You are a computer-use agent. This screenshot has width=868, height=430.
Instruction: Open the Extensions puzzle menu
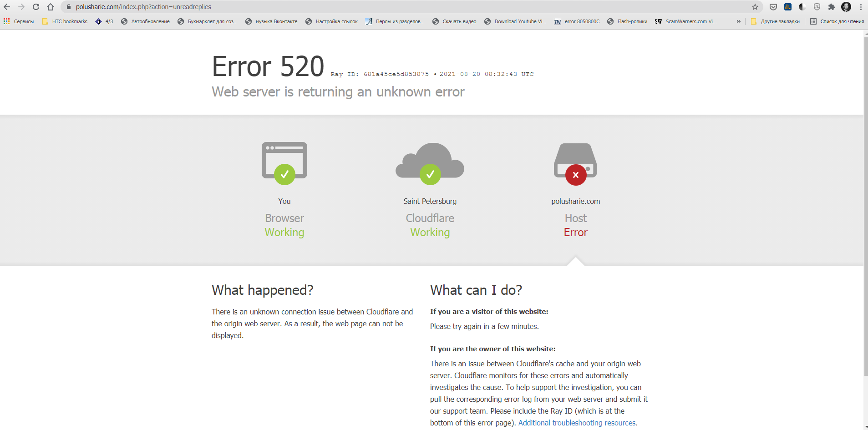(832, 7)
